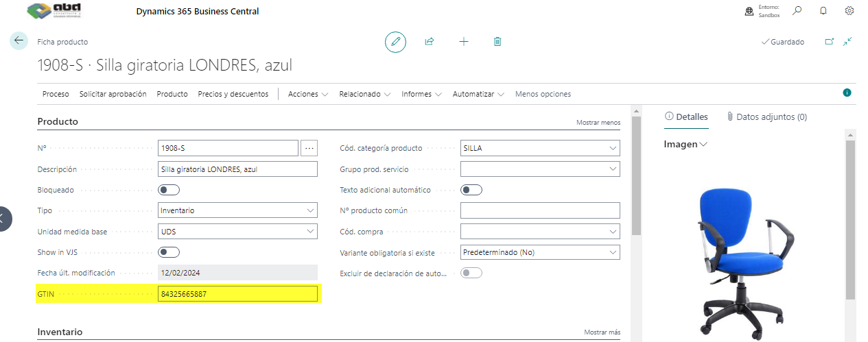This screenshot has width=868, height=342.
Task: Open settings gear icon
Action: pos(849,11)
